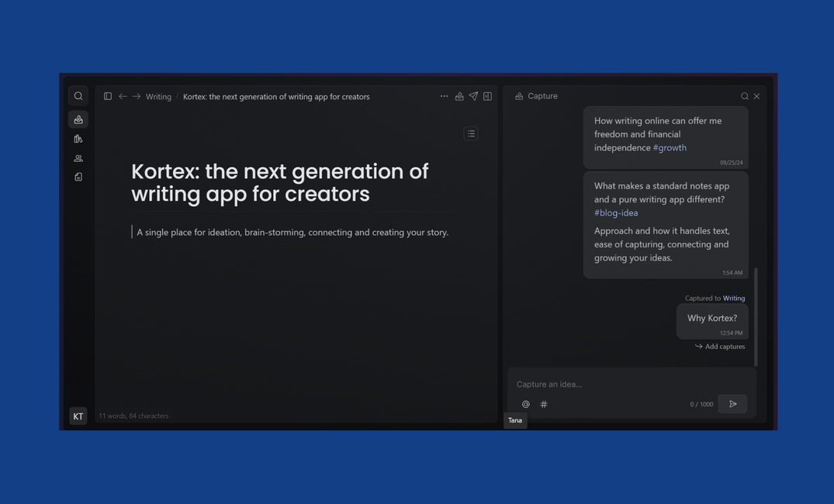
Task: Click the # tag icon
Action: click(x=544, y=404)
